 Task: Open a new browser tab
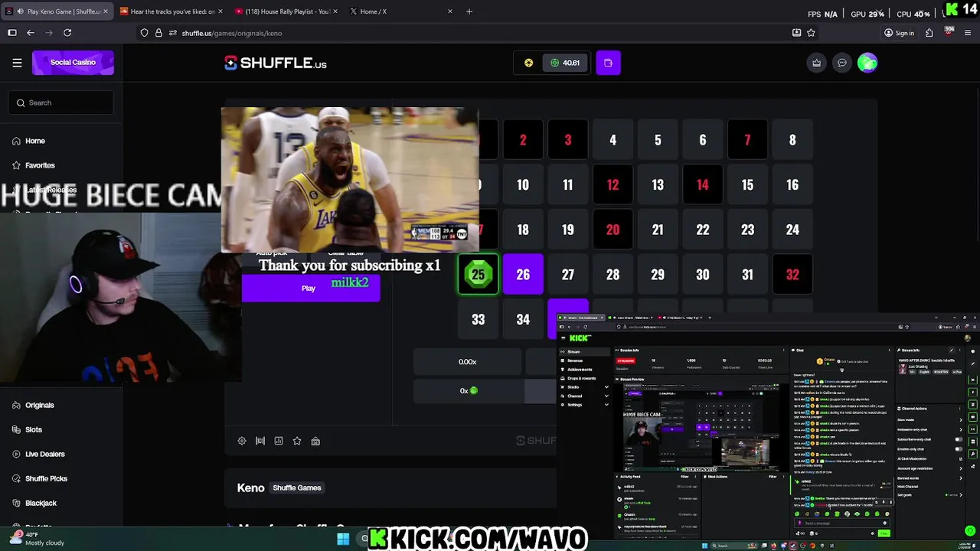coord(469,11)
